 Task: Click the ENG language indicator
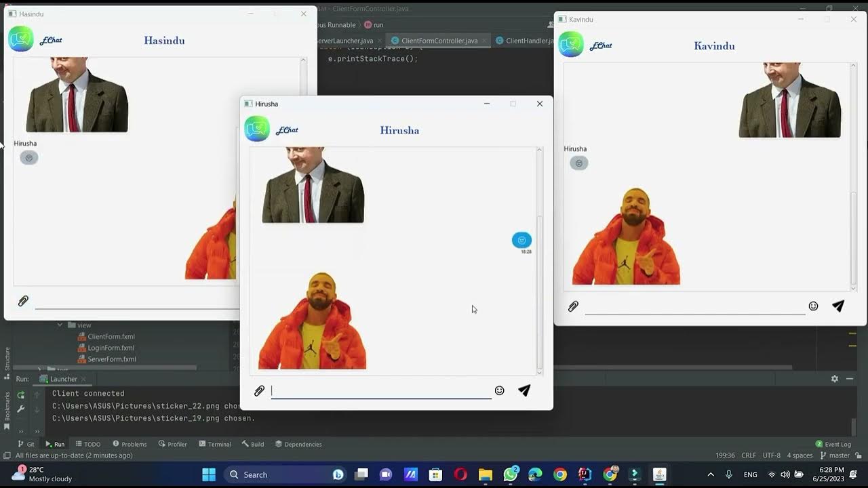coord(751,474)
